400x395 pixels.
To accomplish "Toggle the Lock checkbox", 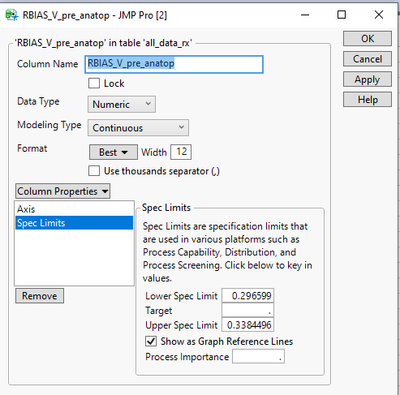I will pos(94,83).
